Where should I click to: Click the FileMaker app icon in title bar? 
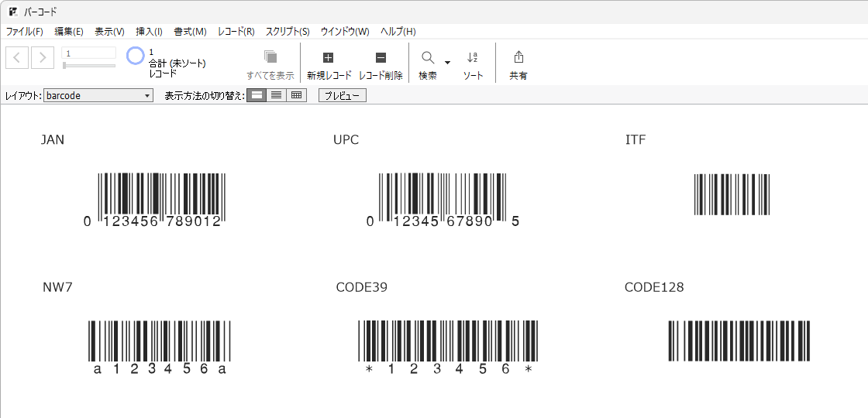(14, 12)
